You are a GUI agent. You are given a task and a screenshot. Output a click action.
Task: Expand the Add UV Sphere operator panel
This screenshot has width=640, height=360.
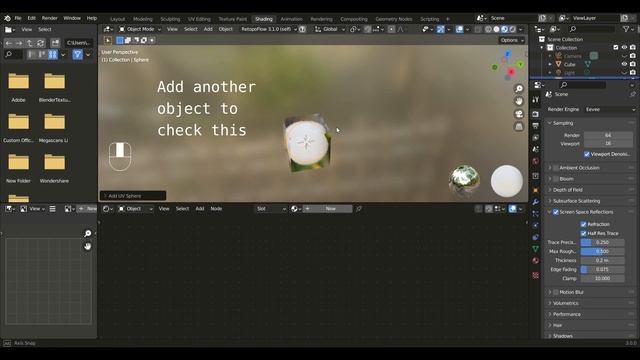tap(133, 196)
